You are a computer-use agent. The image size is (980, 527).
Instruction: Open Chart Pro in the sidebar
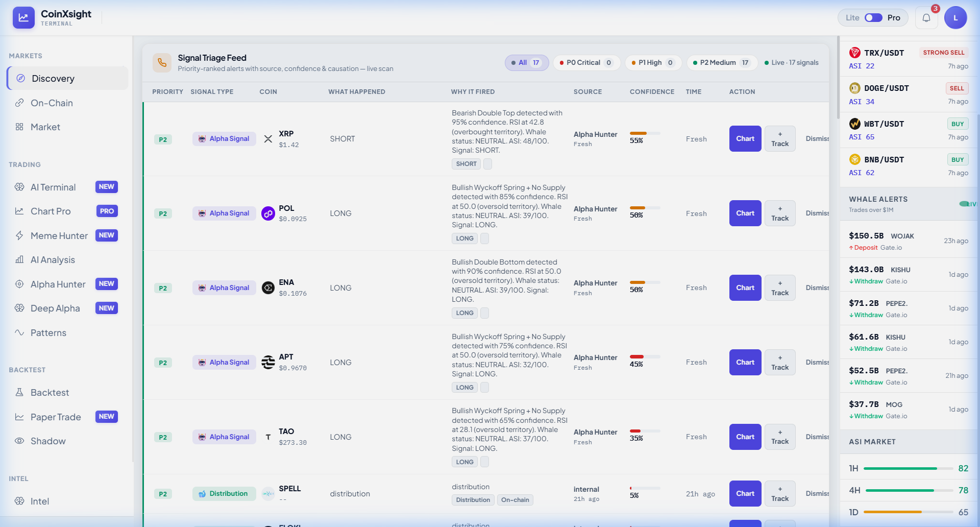point(67,211)
